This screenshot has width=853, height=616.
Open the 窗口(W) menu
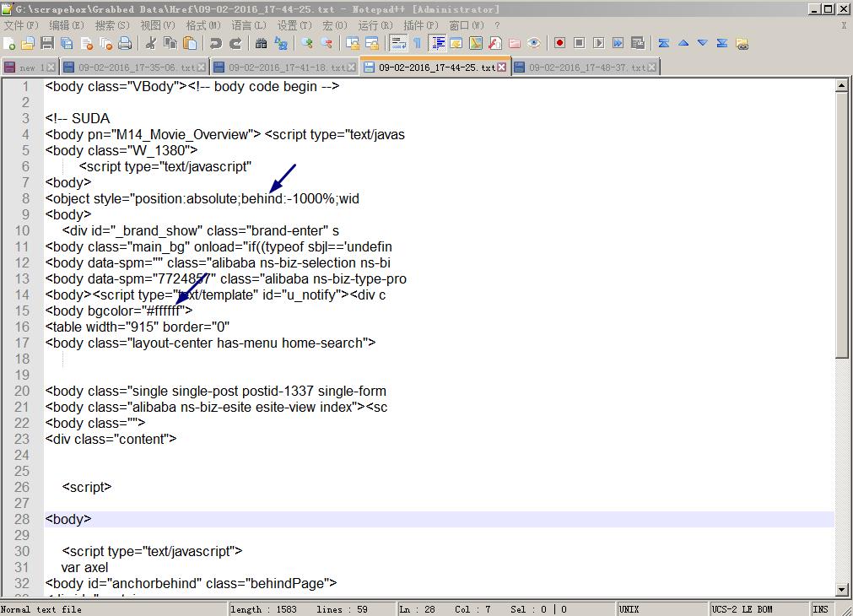coord(467,25)
